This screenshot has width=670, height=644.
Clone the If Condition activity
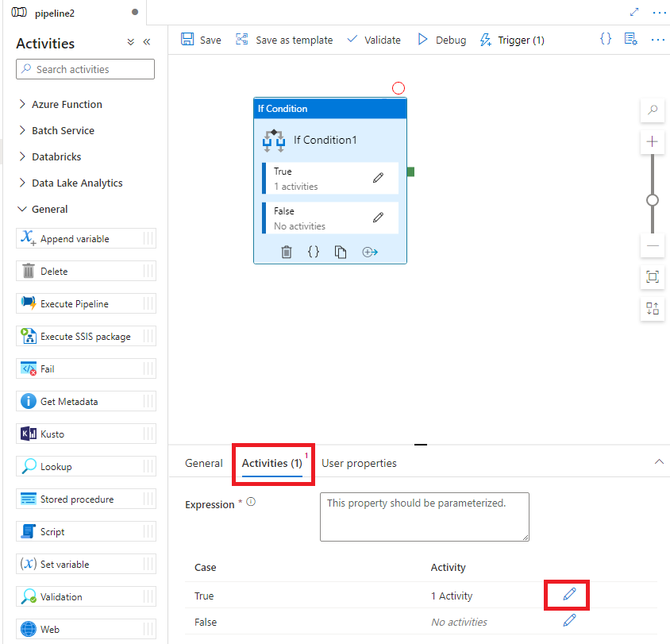click(x=340, y=253)
